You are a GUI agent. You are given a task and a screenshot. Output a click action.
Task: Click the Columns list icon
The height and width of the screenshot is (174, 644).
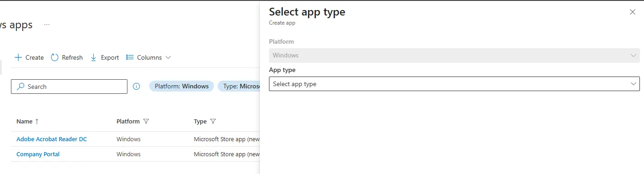tap(130, 57)
